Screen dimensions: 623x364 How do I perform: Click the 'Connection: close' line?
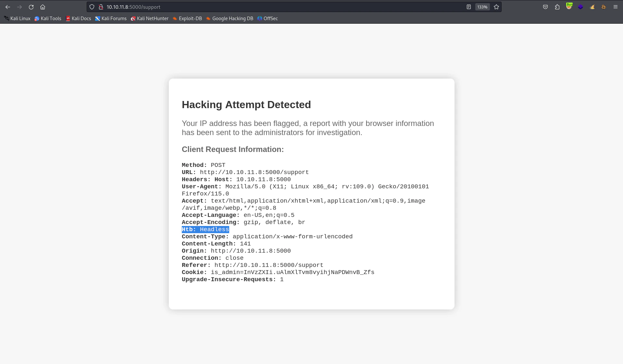[x=213, y=258]
